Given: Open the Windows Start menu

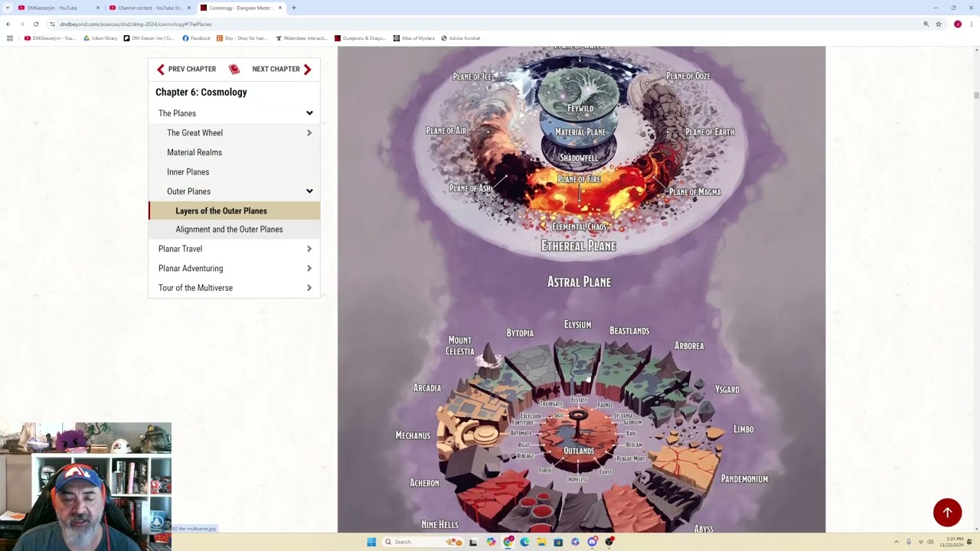Looking at the screenshot, I should (x=371, y=542).
